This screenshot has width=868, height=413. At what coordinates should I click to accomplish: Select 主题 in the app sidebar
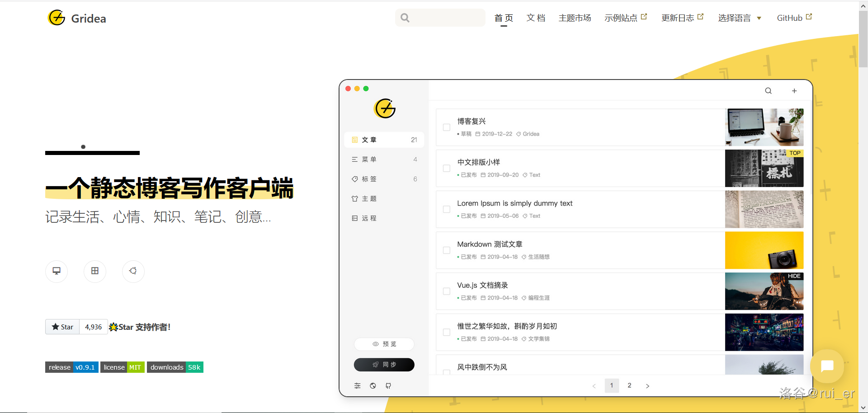coord(384,199)
